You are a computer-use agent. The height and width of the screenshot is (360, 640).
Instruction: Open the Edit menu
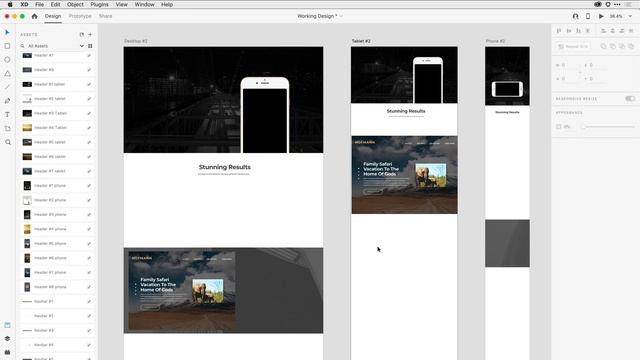pyautogui.click(x=56, y=4)
